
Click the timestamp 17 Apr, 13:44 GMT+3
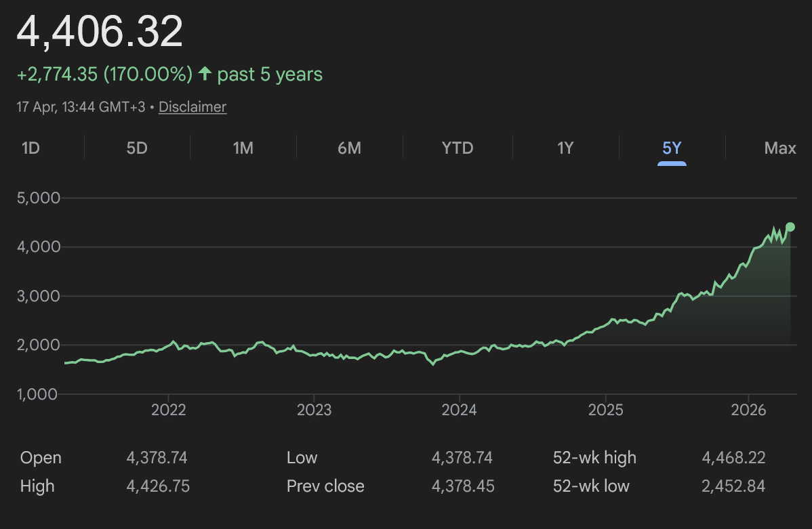(81, 106)
